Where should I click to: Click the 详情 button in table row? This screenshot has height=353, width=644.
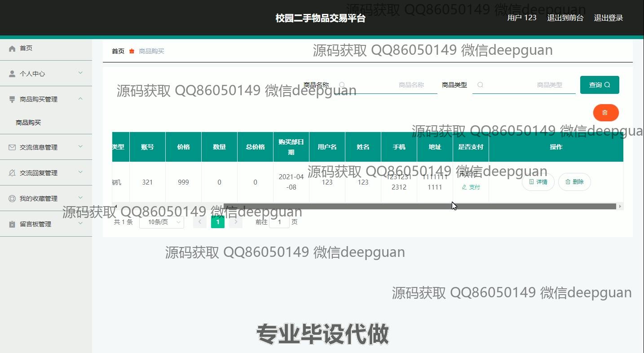click(538, 182)
